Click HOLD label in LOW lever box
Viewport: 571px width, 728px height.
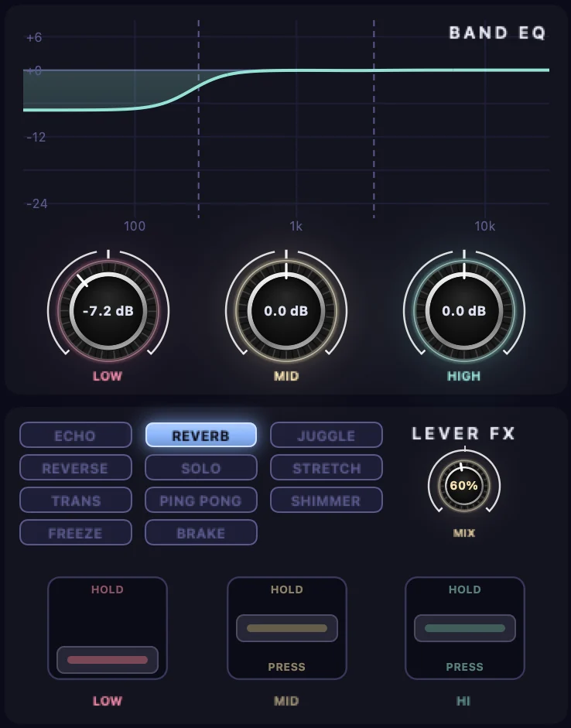pyautogui.click(x=108, y=590)
